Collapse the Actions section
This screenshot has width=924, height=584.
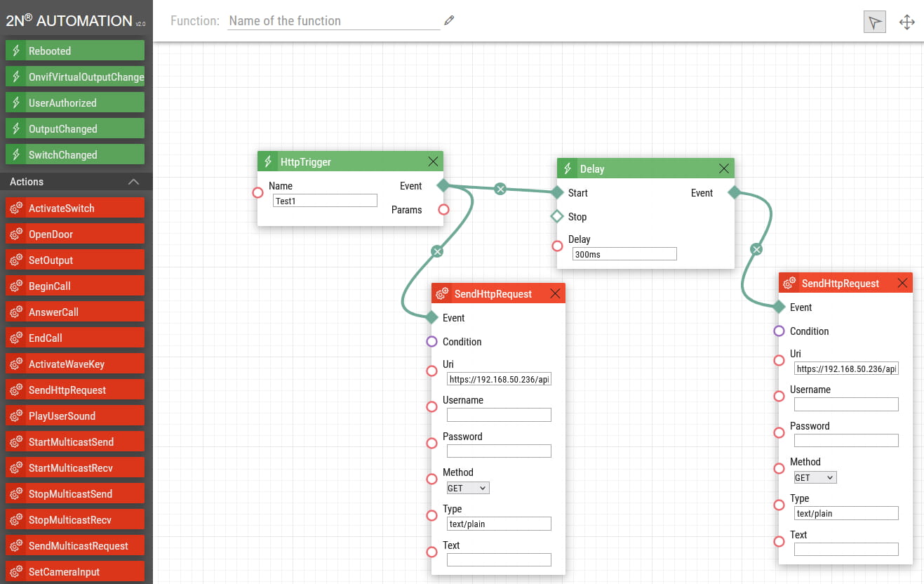click(x=133, y=182)
